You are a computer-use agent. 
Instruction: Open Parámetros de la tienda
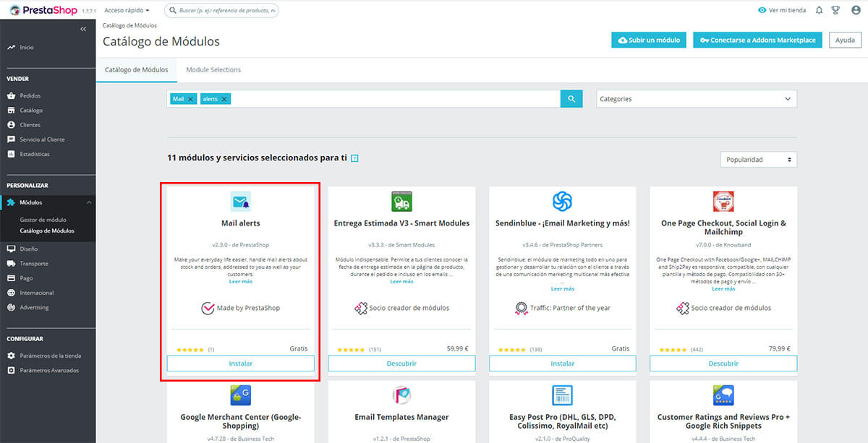[x=51, y=356]
